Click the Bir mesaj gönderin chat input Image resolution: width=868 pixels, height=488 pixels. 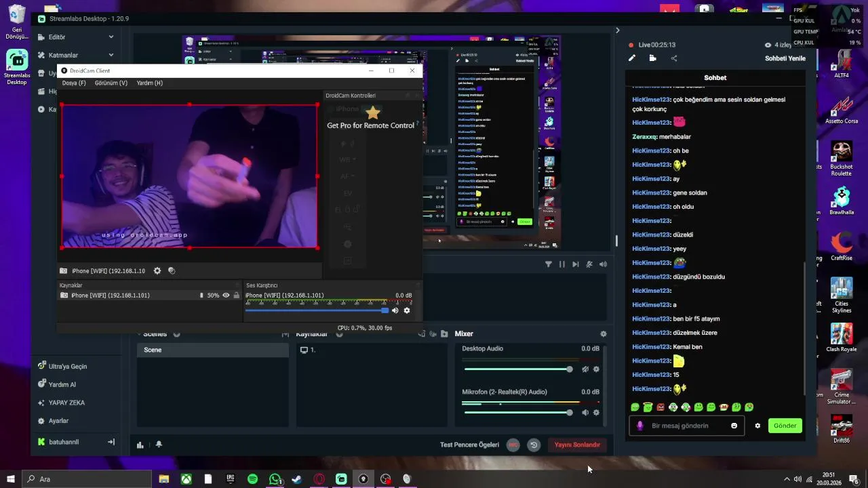[x=686, y=426]
